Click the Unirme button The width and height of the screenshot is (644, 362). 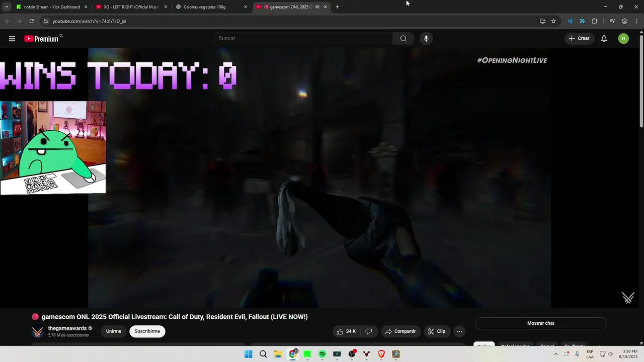coord(114,331)
